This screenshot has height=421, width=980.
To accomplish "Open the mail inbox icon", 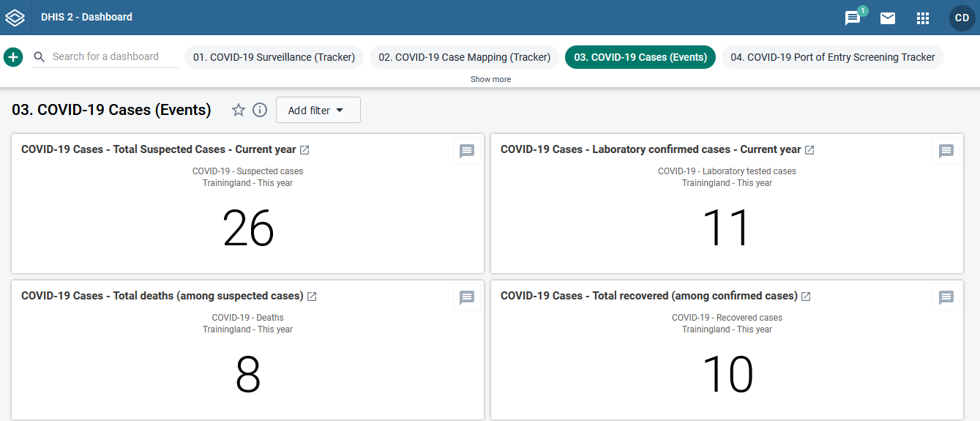I will [x=888, y=18].
